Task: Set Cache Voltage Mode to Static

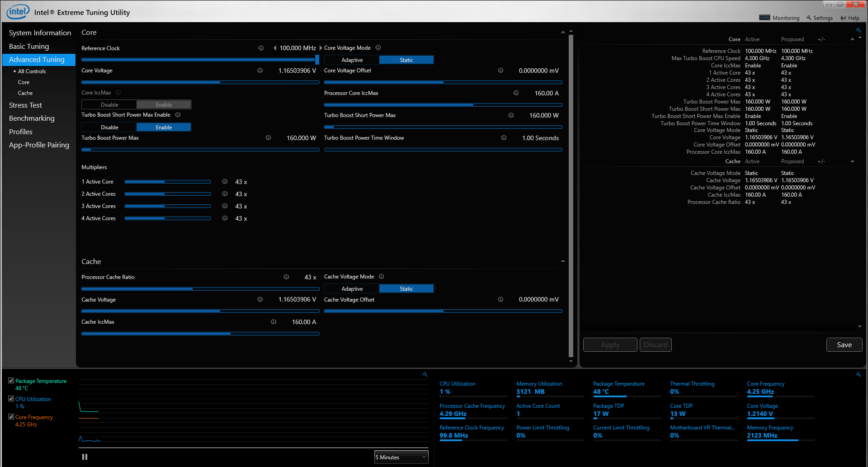Action: pos(406,289)
